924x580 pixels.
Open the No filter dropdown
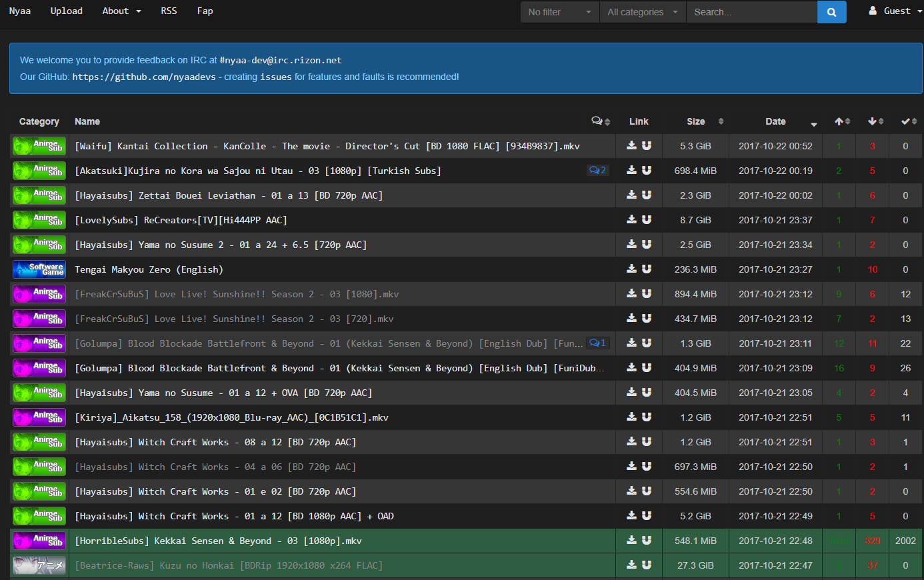[559, 12]
